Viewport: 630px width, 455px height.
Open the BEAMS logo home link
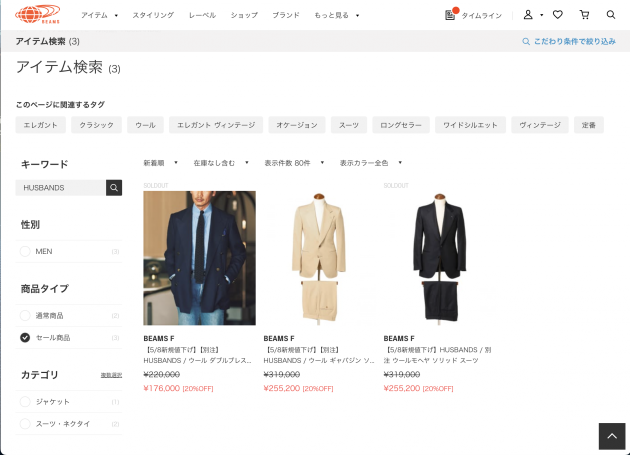pyautogui.click(x=37, y=14)
